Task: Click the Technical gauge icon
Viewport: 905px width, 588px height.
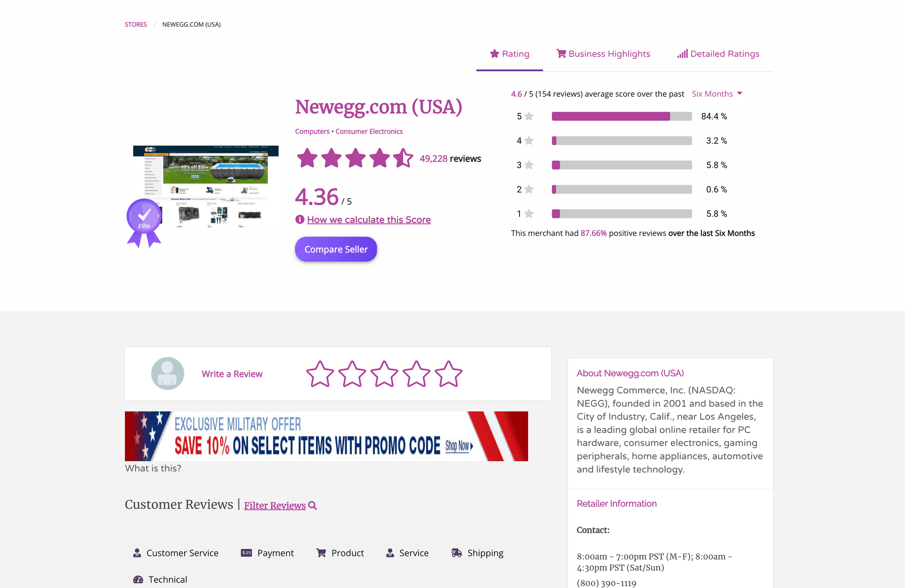Action: click(x=137, y=579)
